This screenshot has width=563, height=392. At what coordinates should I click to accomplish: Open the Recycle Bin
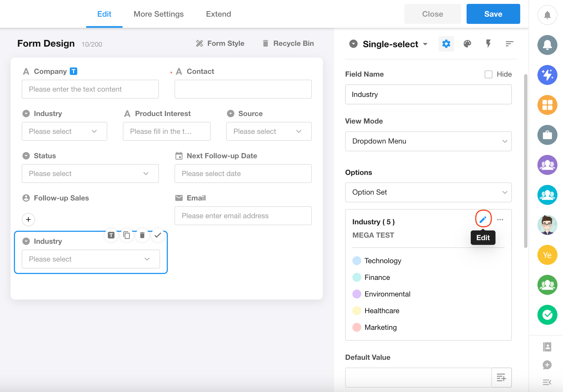pos(288,43)
